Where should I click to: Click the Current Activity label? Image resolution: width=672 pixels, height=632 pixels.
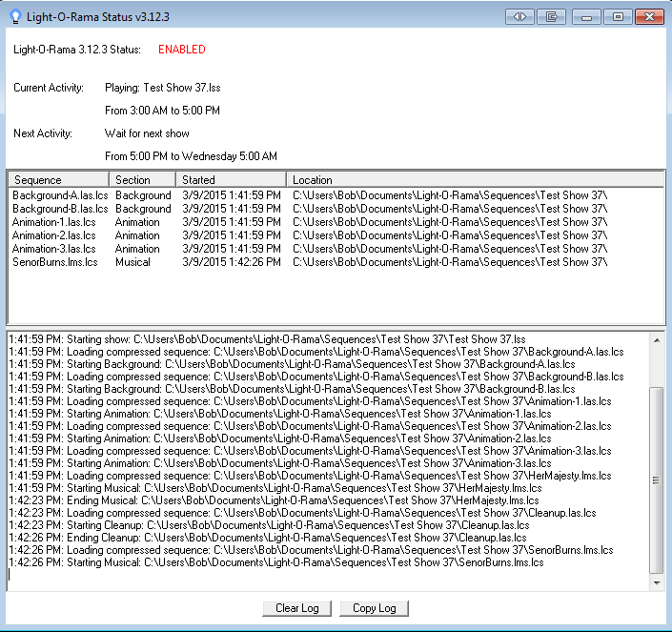pyautogui.click(x=49, y=88)
